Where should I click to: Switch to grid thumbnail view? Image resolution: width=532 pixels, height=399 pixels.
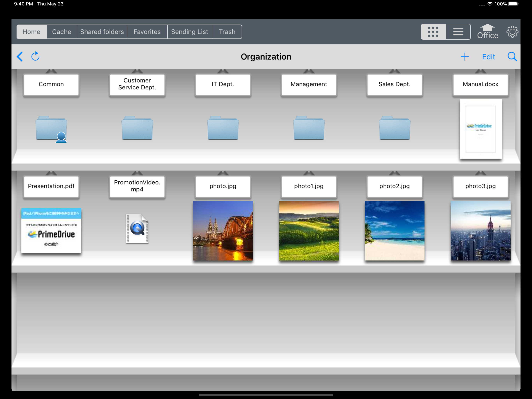(x=433, y=32)
